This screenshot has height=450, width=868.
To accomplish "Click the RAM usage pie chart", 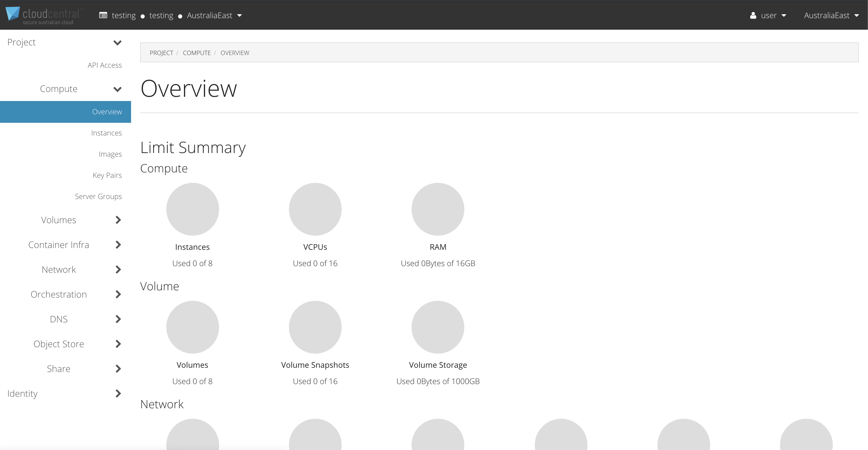I will [438, 209].
